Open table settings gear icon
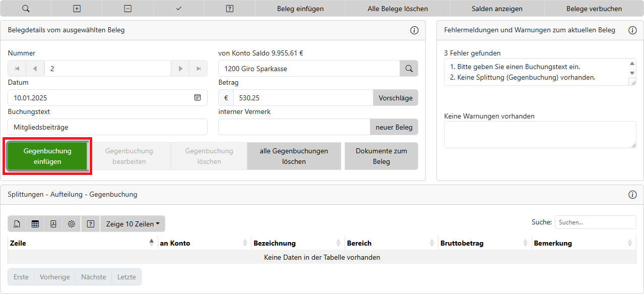 [72, 224]
